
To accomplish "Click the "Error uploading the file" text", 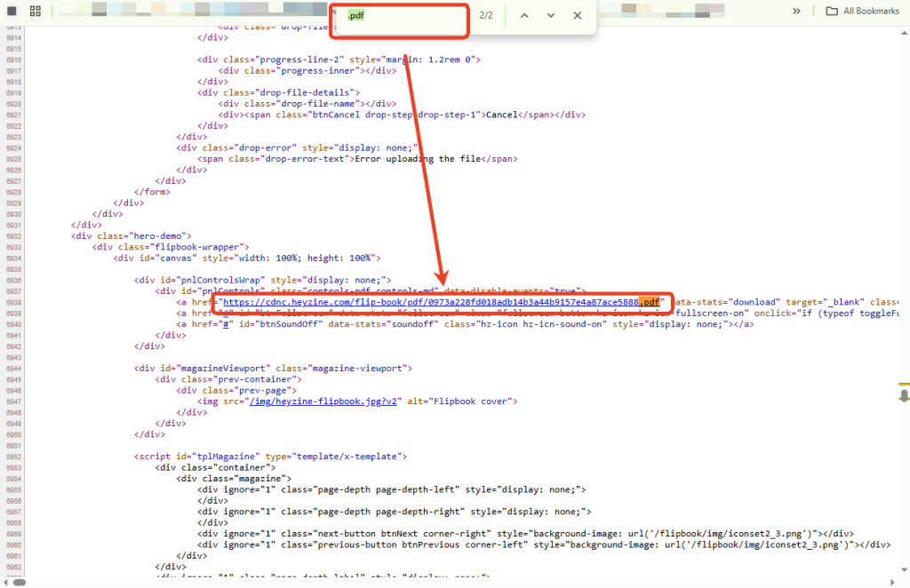I will [x=418, y=159].
